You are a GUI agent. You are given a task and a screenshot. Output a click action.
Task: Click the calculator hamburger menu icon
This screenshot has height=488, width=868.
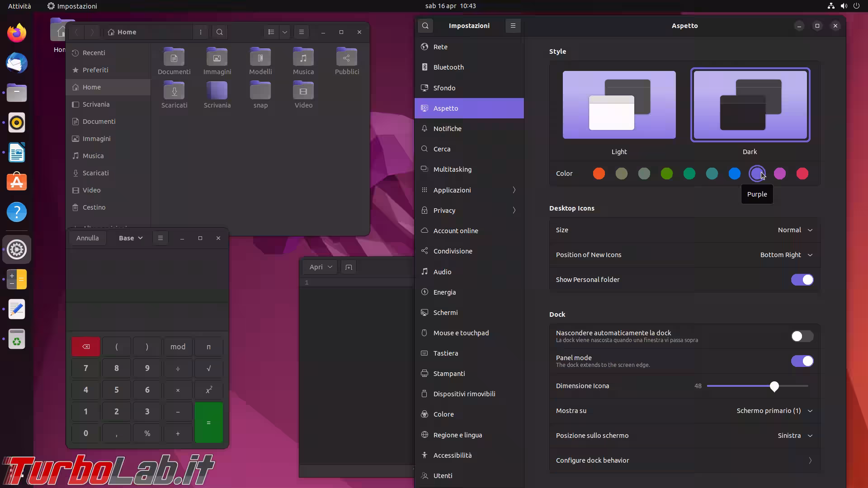[x=160, y=238]
